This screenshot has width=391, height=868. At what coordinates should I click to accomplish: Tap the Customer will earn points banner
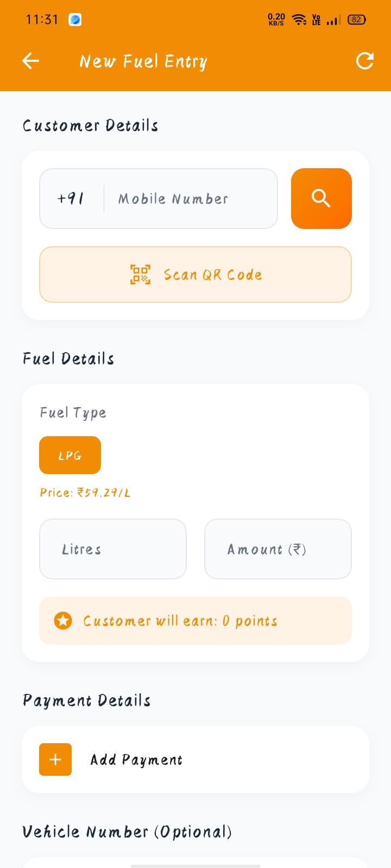pyautogui.click(x=195, y=621)
